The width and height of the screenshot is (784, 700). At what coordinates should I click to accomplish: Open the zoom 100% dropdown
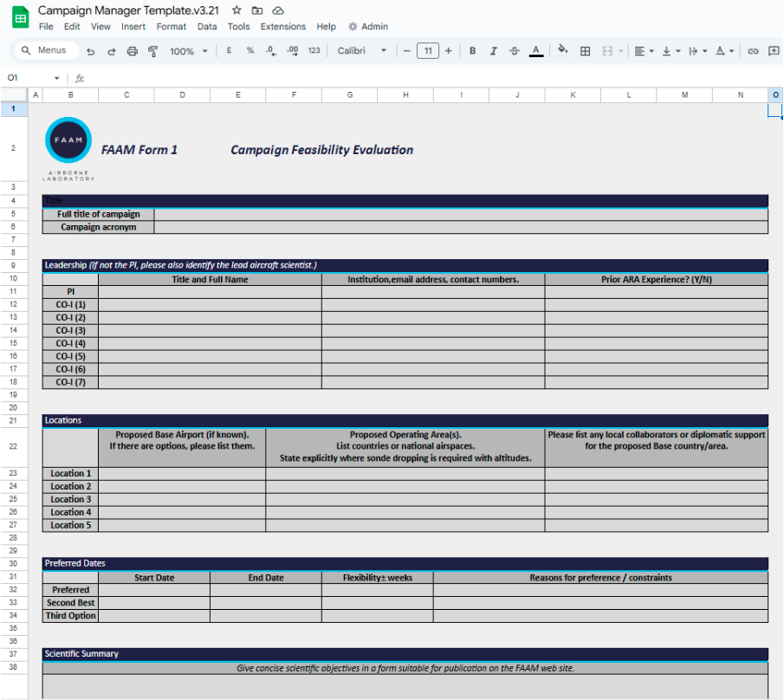click(188, 51)
